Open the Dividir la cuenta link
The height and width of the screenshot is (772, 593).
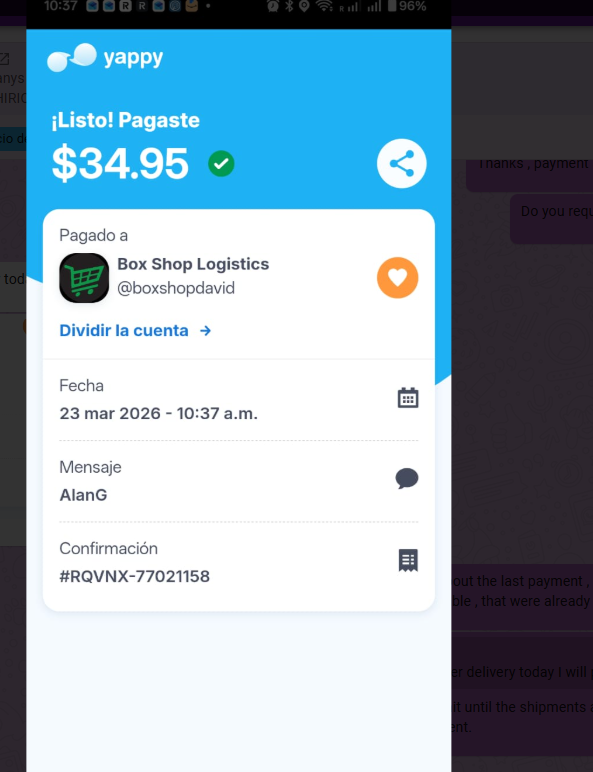tap(135, 330)
